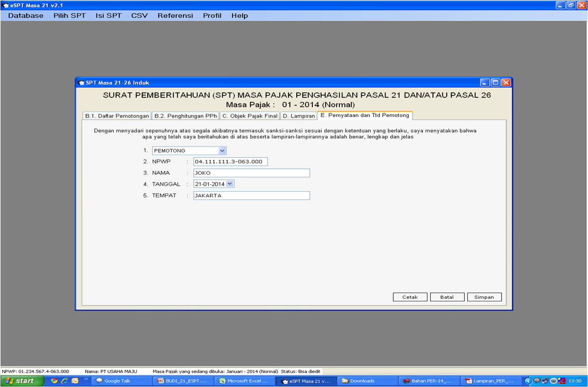Viewport: 588px width, 387px height.
Task: Collapse the system tray using the arrow
Action: (529, 380)
